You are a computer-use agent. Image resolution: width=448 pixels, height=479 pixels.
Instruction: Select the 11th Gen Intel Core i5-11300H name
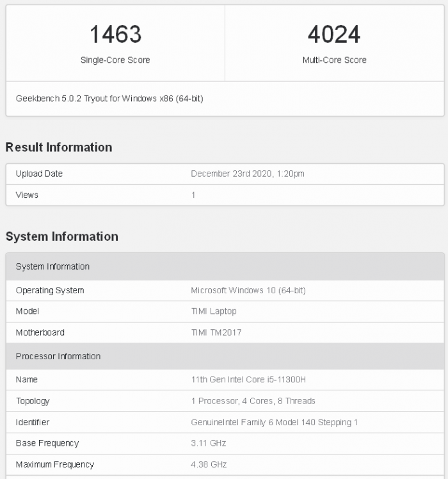(248, 380)
